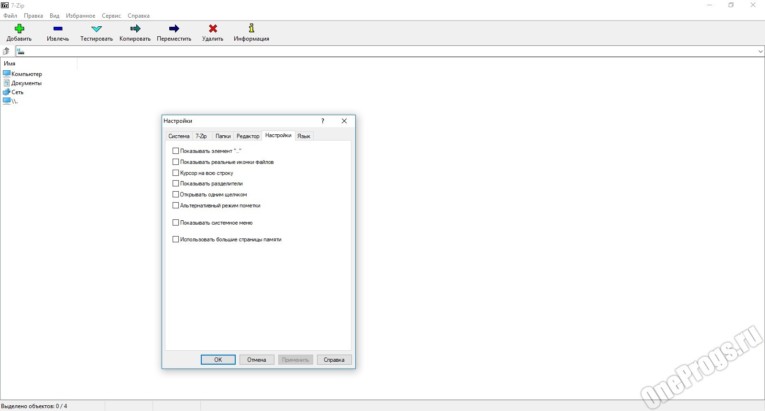Image resolution: width=765 pixels, height=411 pixels.
Task: Open the Файл menu
Action: coord(10,16)
